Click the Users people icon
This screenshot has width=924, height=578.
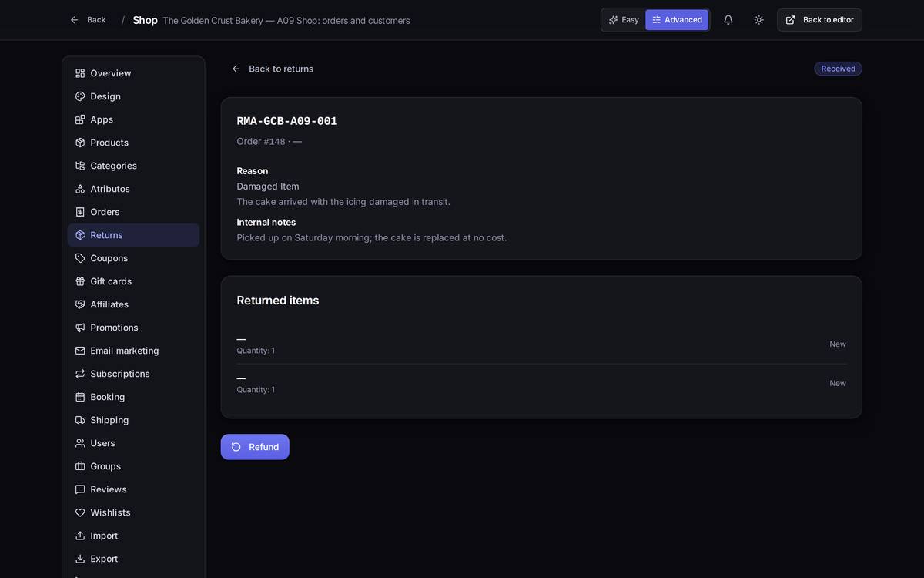coord(80,443)
